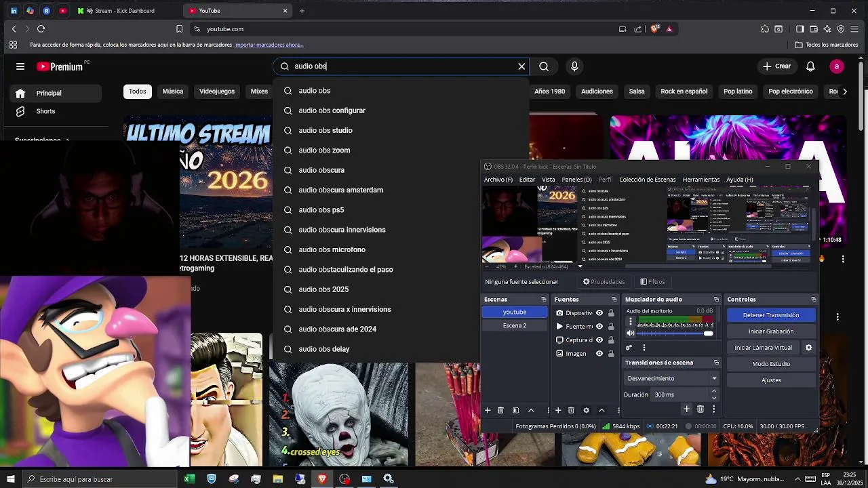Add a scene transition with plus icon
The height and width of the screenshot is (488, 868).
686,409
